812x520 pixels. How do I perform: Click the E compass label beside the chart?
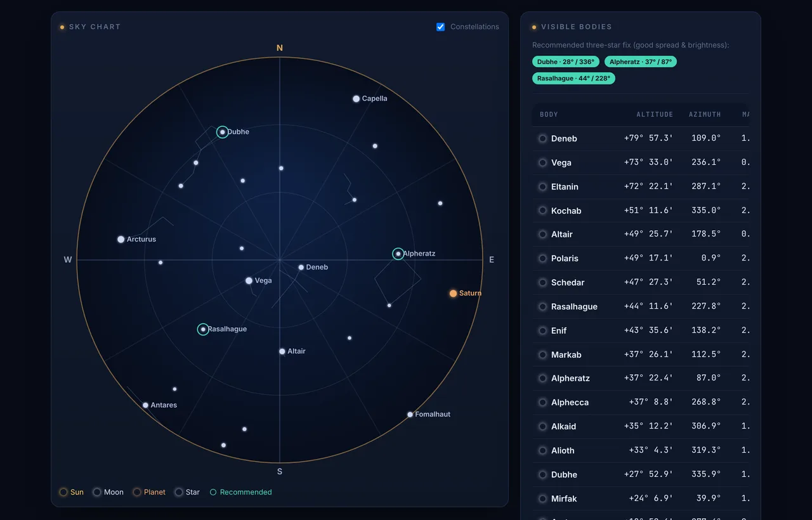tap(492, 260)
